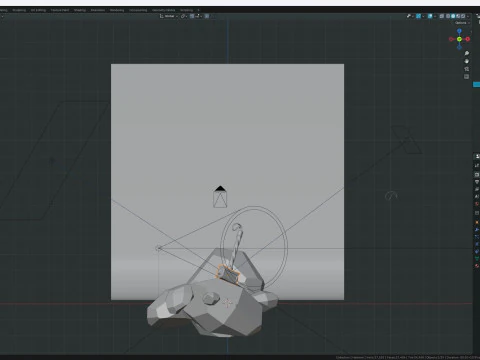Open the Collection properties tab

click(x=477, y=213)
